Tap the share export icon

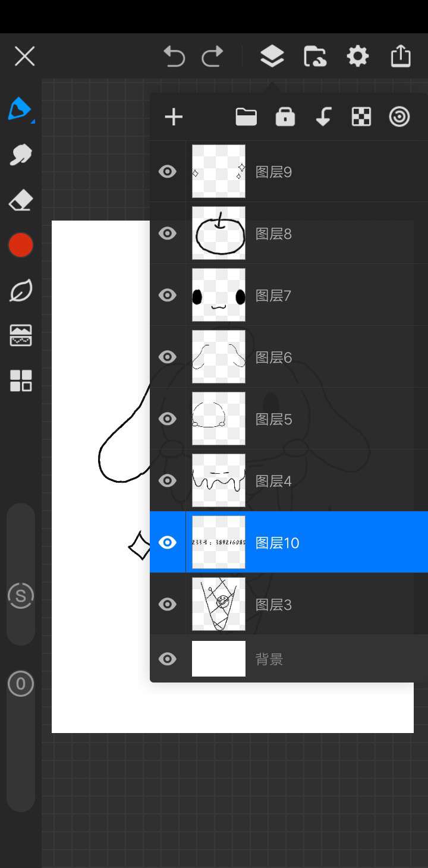click(x=401, y=56)
